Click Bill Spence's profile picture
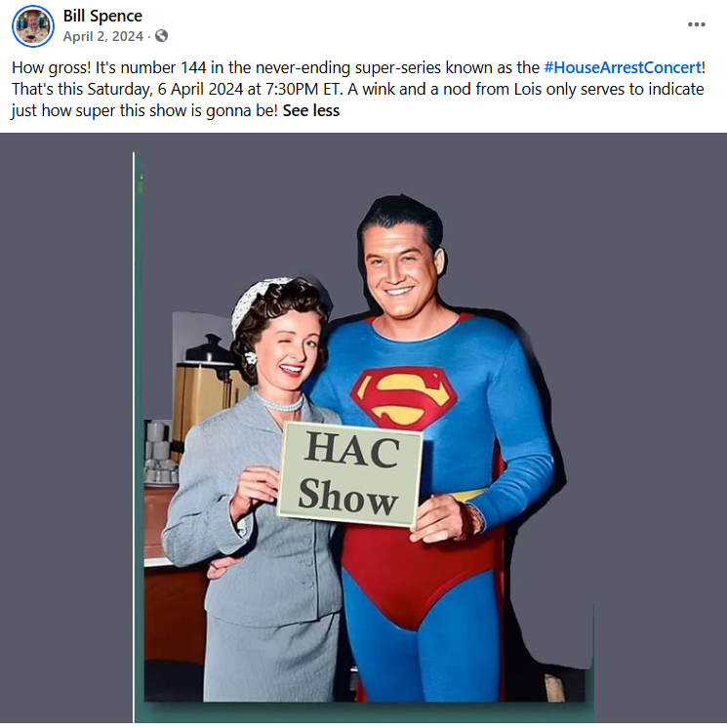 (x=32, y=26)
